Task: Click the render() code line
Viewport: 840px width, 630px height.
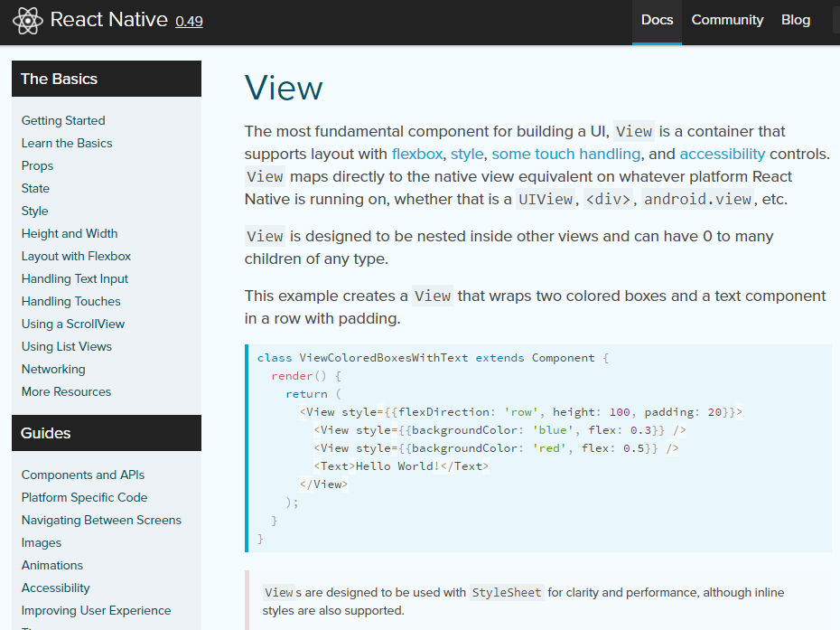Action: (306, 376)
